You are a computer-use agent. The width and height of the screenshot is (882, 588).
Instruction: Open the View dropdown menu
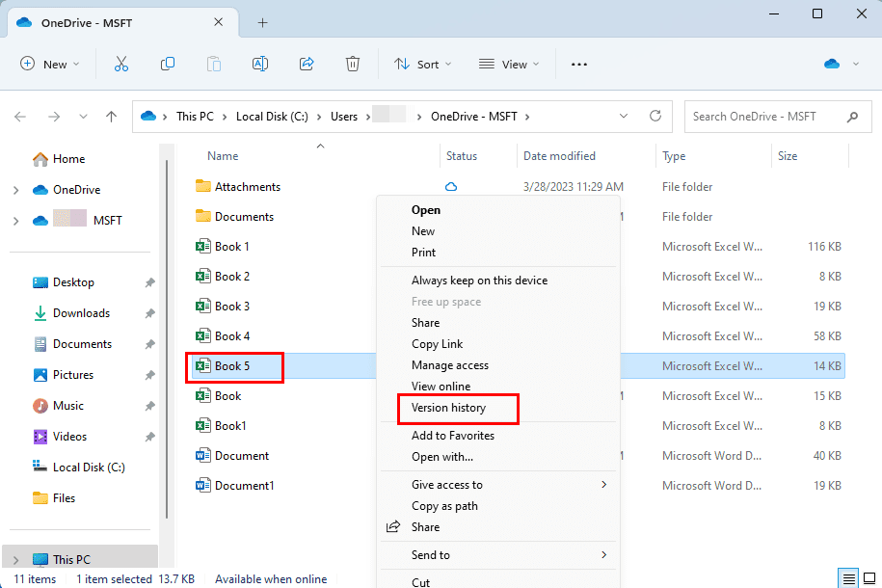(x=509, y=65)
